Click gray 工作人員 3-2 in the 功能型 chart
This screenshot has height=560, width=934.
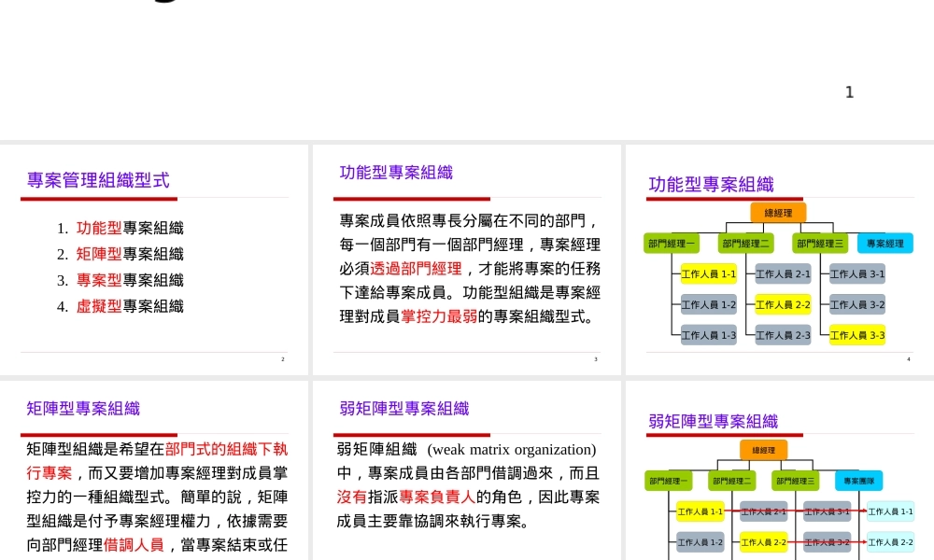pyautogui.click(x=857, y=304)
